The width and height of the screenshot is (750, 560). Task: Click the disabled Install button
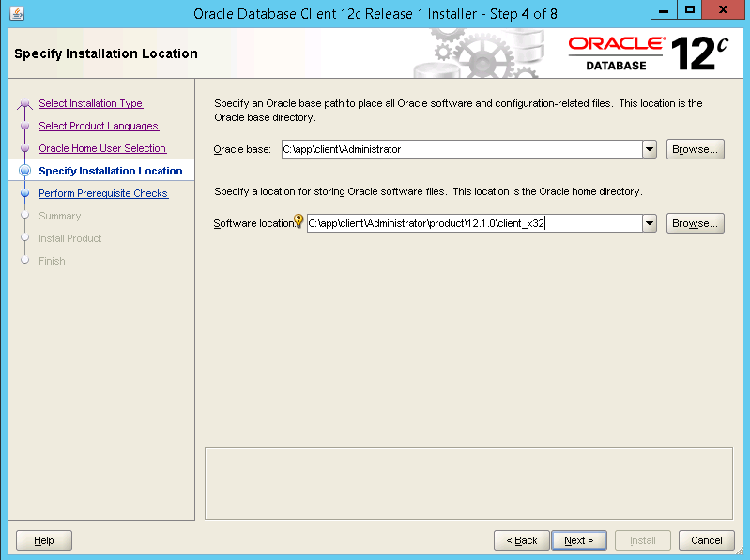click(642, 540)
